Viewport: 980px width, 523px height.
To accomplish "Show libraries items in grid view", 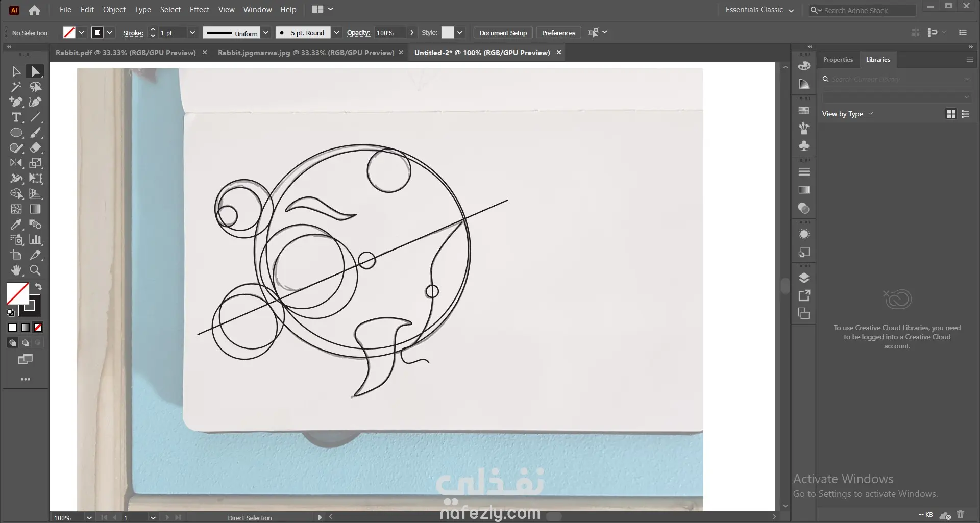I will coord(951,114).
